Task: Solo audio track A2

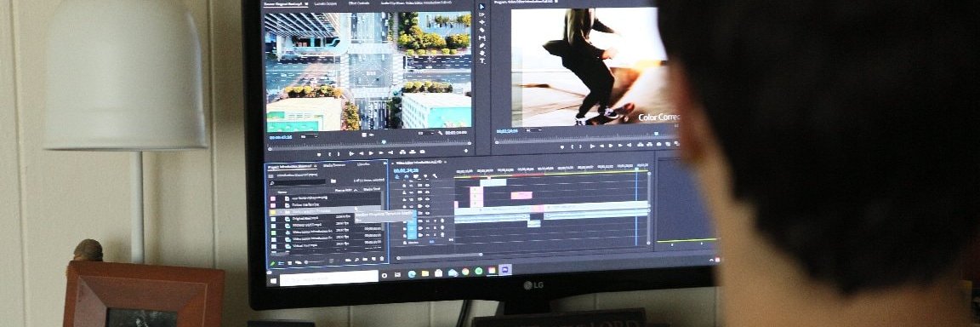Action: click(x=435, y=228)
